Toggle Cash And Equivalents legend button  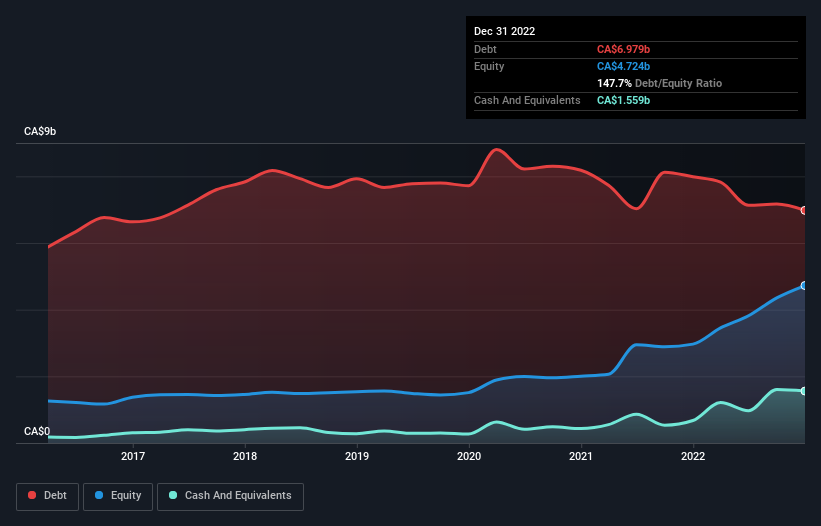click(230, 496)
